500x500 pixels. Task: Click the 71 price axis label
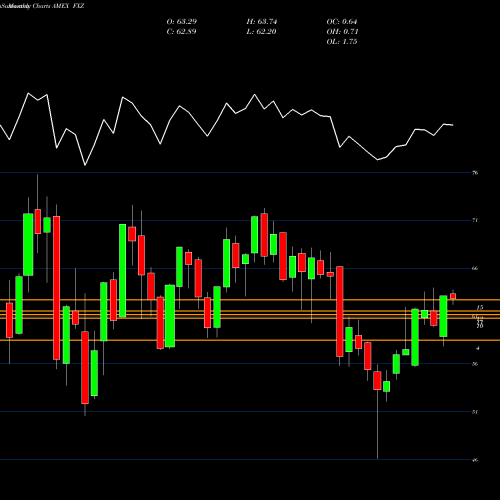tap(475, 220)
